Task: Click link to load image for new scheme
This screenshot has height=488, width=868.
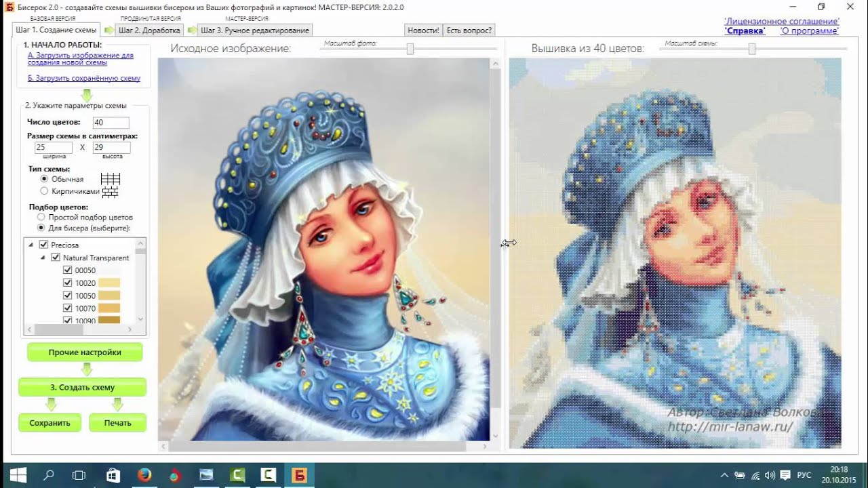Action: pyautogui.click(x=81, y=59)
